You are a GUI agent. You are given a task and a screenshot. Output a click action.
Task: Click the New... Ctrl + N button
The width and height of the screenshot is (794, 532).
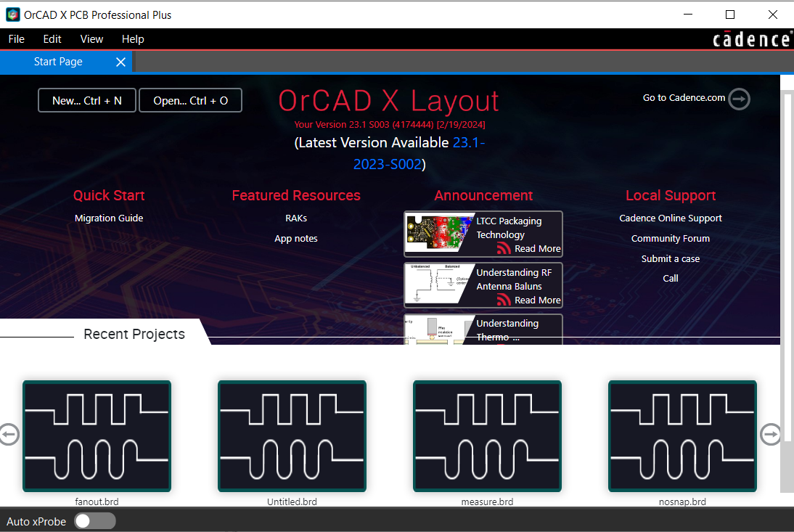87,100
